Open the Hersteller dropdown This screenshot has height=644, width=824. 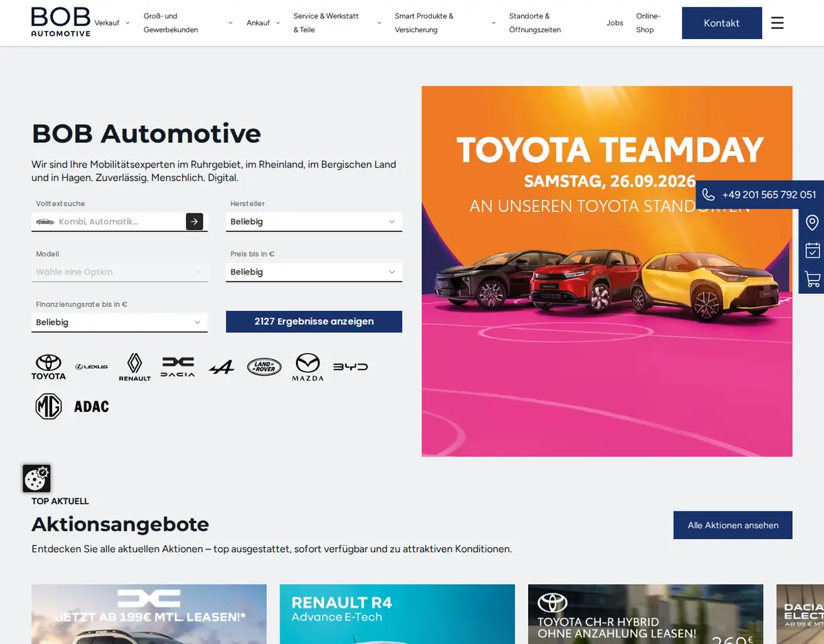click(314, 222)
